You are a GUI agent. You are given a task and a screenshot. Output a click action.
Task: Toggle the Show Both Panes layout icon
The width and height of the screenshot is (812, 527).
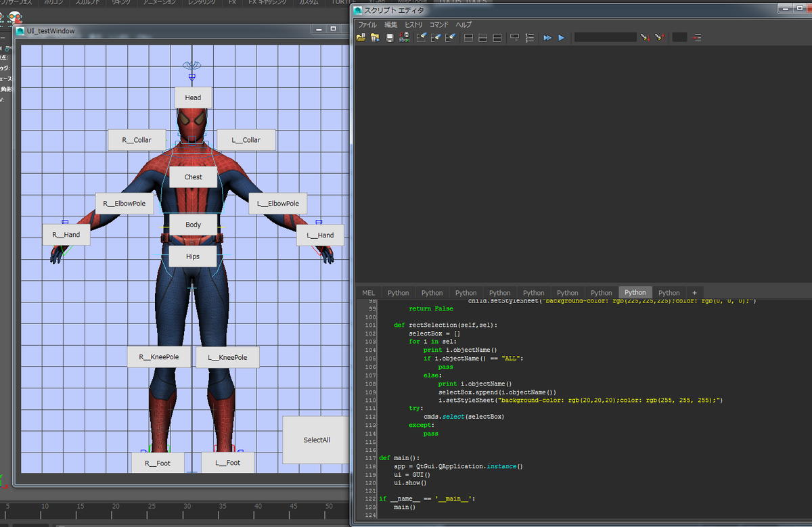[497, 38]
